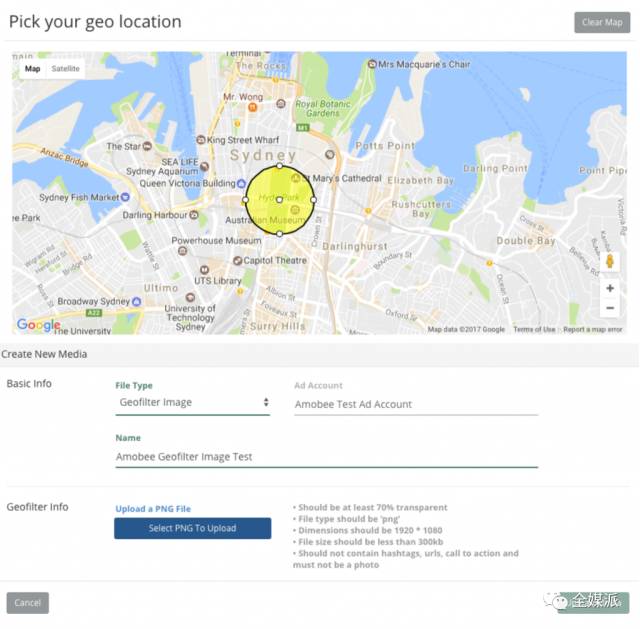Click the yellow circle's right edge handle
This screenshot has height=629, width=640.
(313, 200)
